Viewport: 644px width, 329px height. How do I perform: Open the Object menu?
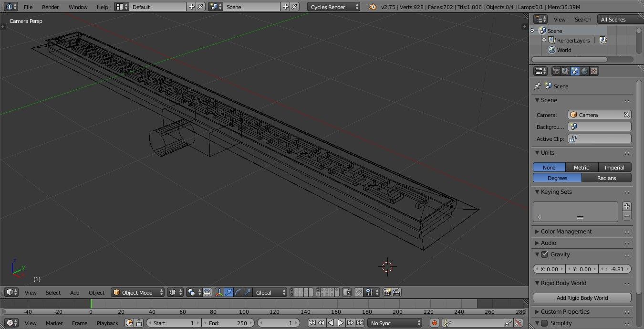[96, 292]
